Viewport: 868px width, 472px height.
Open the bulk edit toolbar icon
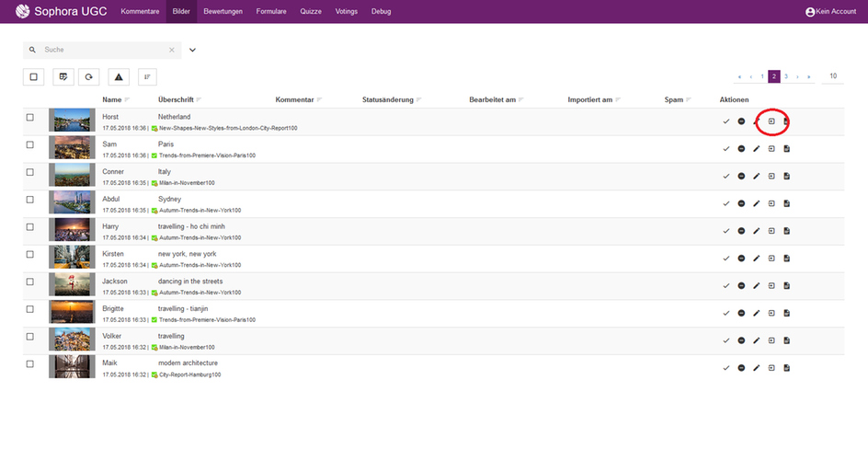(63, 77)
